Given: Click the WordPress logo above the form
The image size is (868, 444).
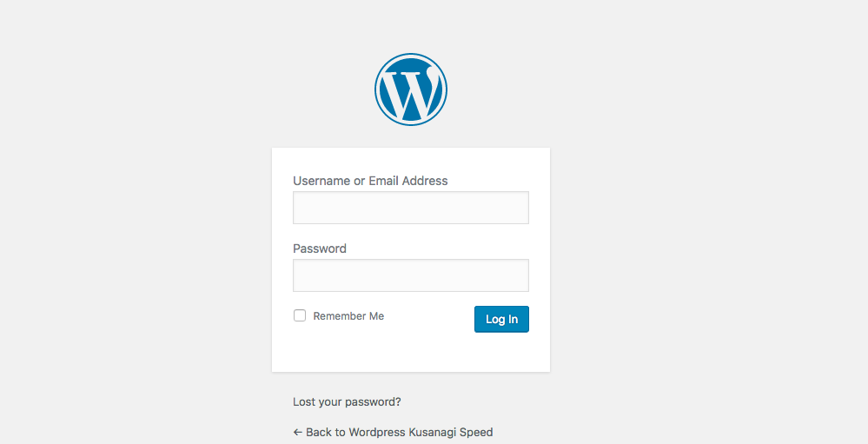Looking at the screenshot, I should coord(411,89).
